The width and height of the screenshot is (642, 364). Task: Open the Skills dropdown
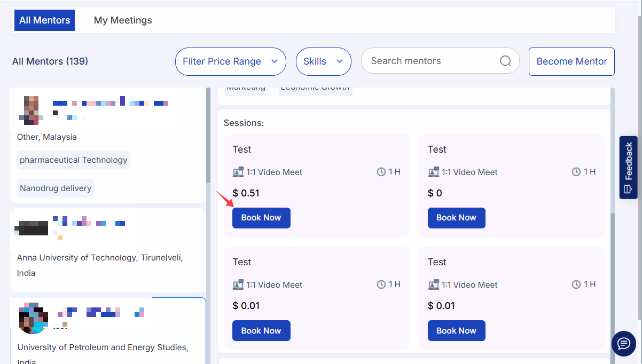(x=323, y=61)
